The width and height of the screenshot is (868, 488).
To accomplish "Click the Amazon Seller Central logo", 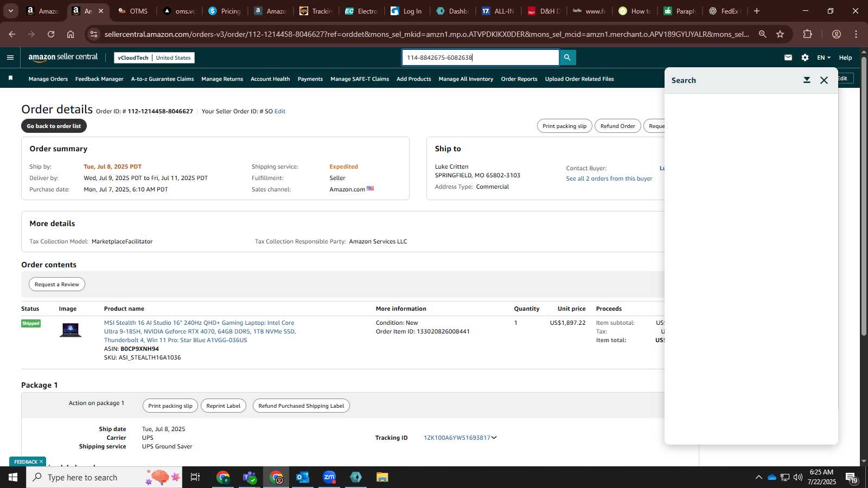I will pos(63,57).
